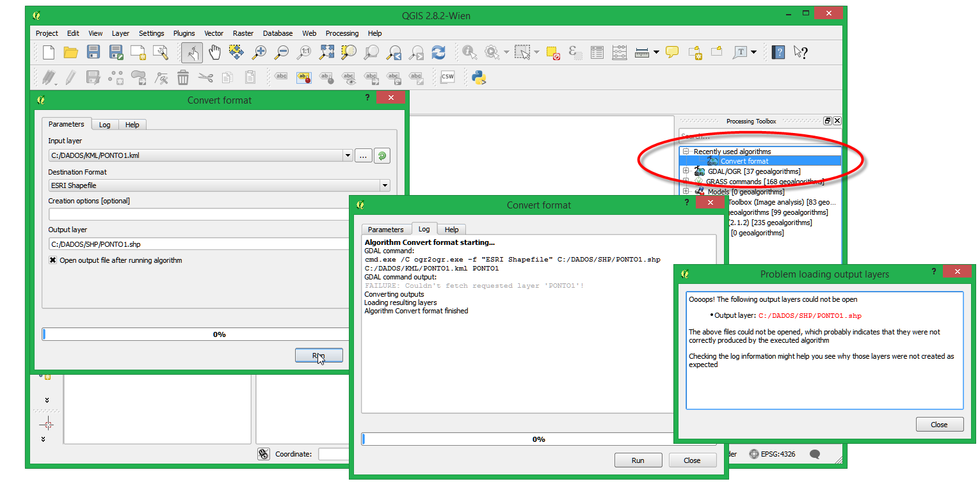This screenshot has width=980, height=486.
Task: Select Convert format in Processing Toolbox
Action: pos(744,161)
